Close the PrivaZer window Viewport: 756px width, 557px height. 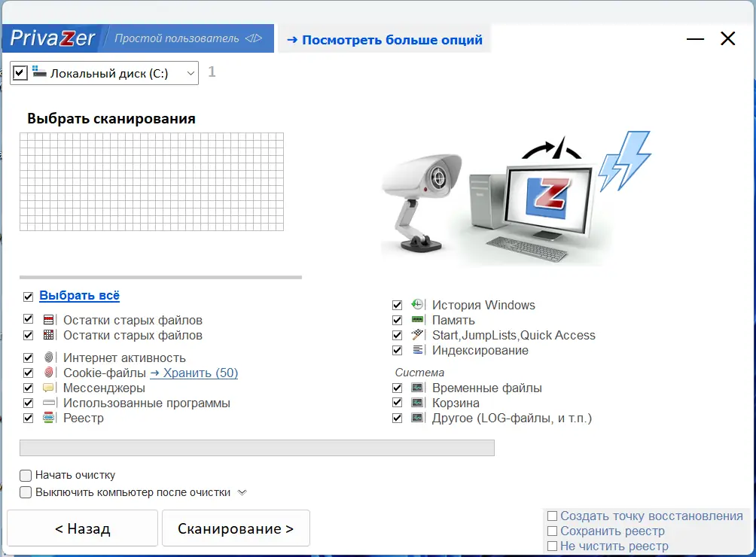(727, 38)
